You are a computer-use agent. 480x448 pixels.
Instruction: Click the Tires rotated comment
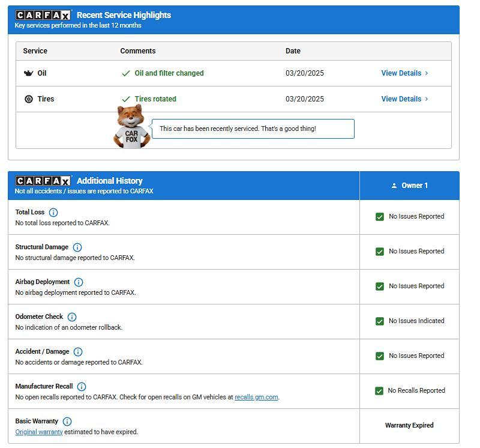[155, 99]
